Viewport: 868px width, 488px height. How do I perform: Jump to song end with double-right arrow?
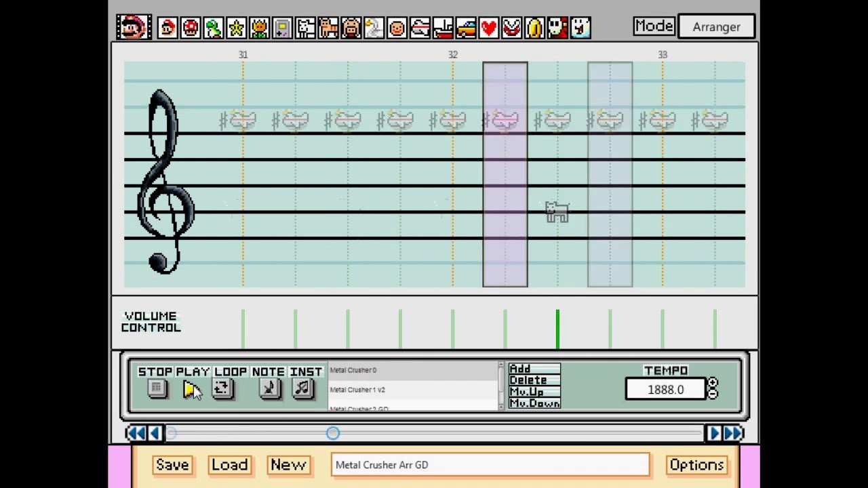(x=733, y=433)
